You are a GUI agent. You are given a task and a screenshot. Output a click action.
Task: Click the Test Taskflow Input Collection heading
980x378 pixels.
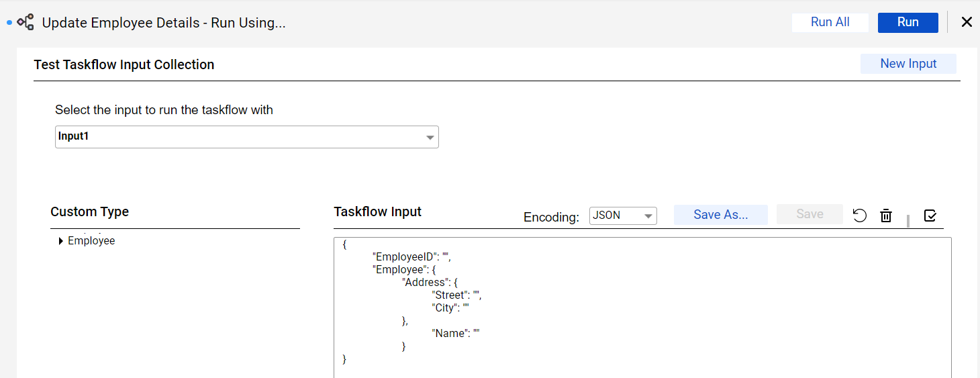[124, 64]
